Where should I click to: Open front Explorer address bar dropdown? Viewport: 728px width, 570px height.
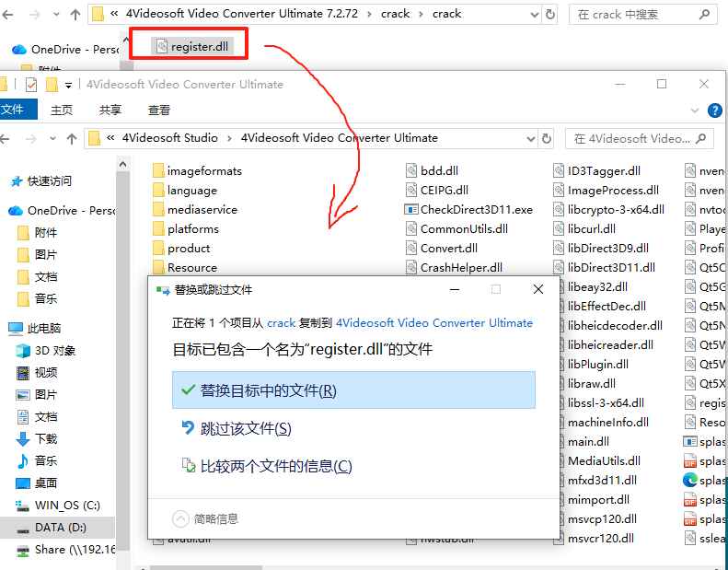(531, 138)
